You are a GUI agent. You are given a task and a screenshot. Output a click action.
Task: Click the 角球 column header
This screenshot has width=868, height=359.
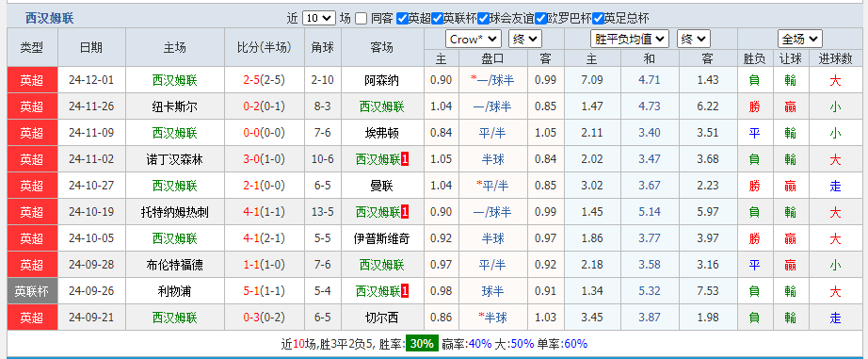323,48
